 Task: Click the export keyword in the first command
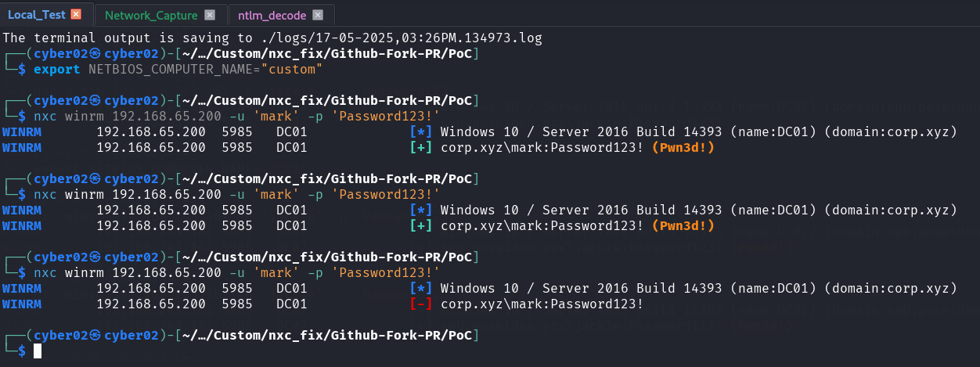coord(56,69)
